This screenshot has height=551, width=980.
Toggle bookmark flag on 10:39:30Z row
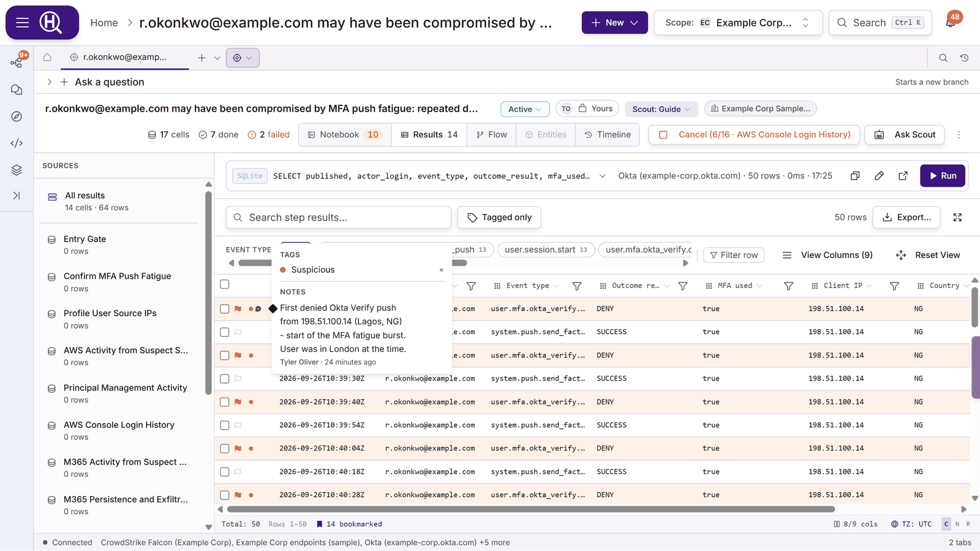click(x=238, y=379)
